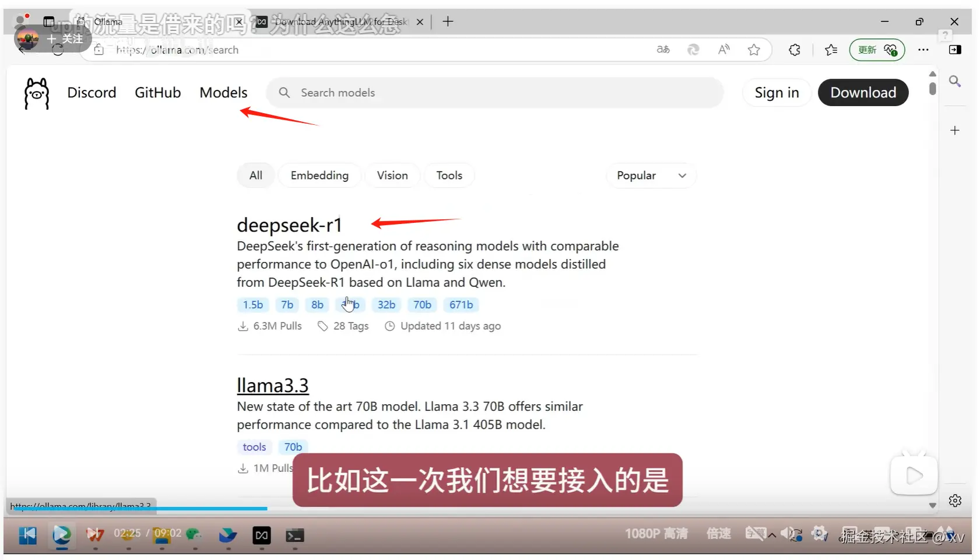Select the Tools filter tab

coord(449,176)
